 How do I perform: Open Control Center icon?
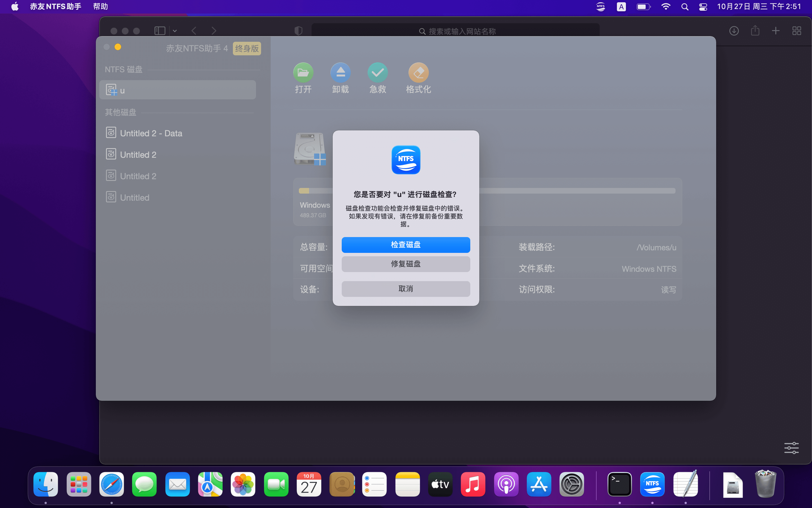703,7
